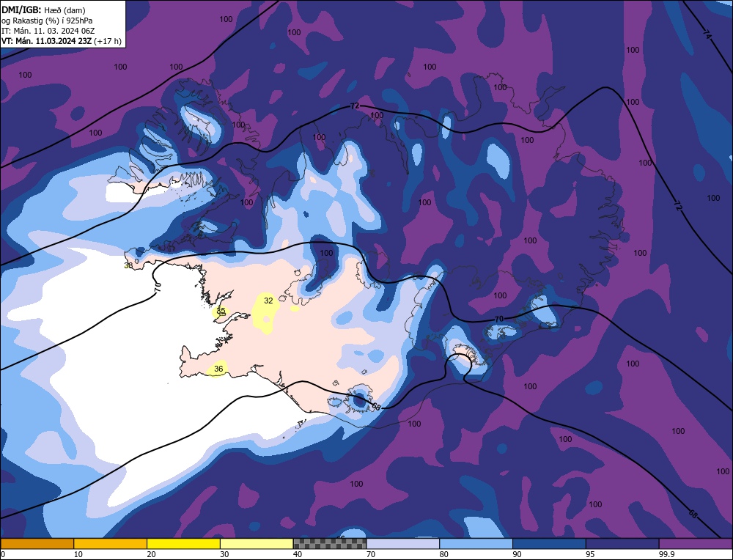Click the '32' humidity value in the yellow patch

(268, 301)
